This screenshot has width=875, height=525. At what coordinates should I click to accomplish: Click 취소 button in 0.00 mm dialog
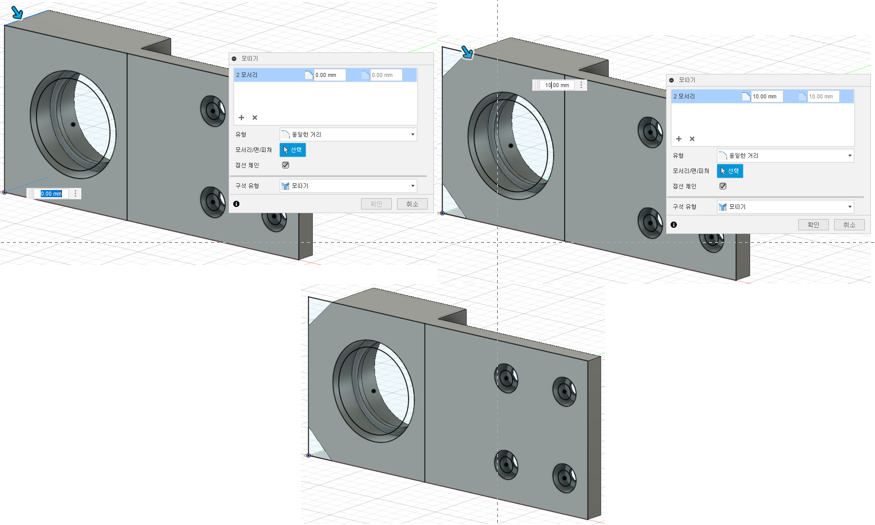[412, 204]
